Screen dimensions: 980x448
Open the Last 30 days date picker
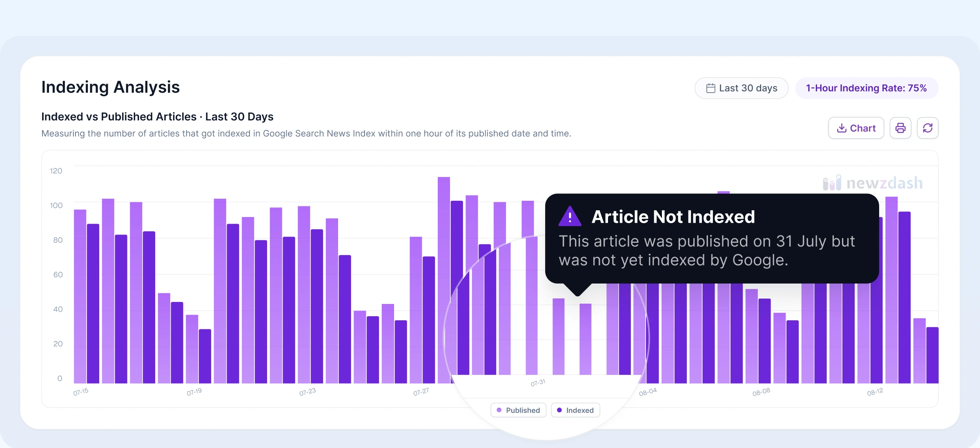(741, 88)
